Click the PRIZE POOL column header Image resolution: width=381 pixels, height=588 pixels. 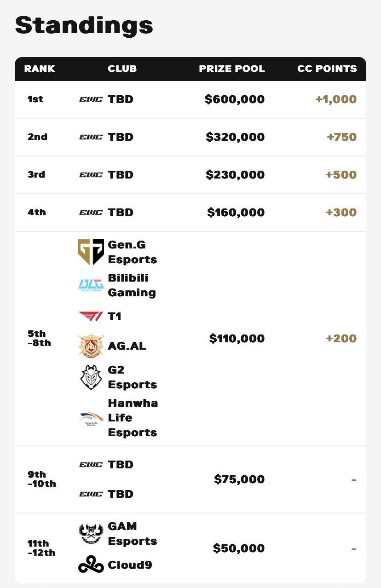[x=232, y=69]
